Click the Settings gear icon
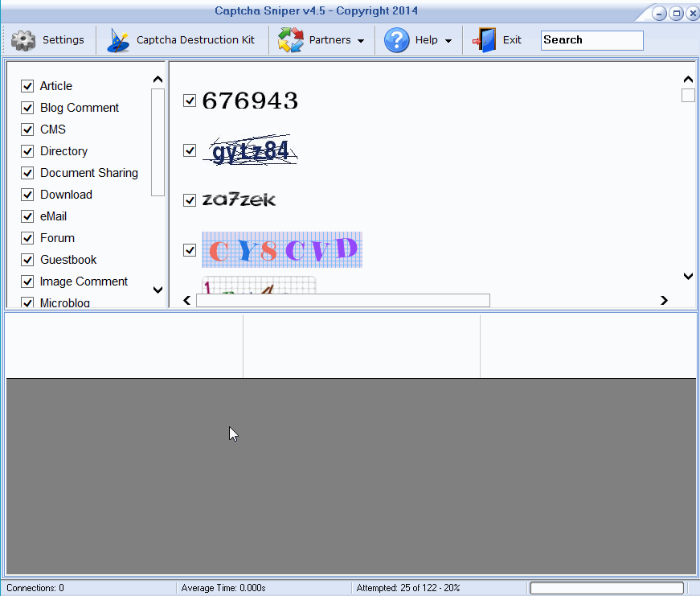The height and width of the screenshot is (596, 700). [22, 39]
